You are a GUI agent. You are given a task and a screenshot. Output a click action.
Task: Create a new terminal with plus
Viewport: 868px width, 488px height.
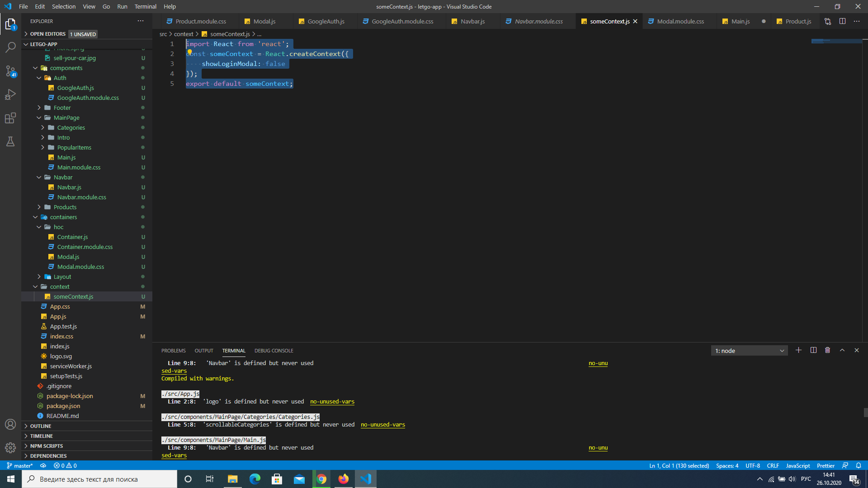click(x=798, y=350)
